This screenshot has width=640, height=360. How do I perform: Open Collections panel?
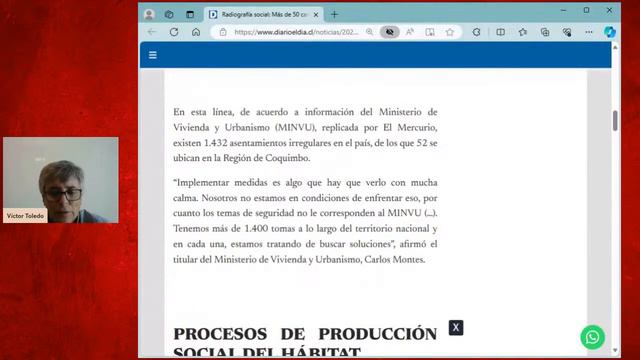tap(545, 32)
